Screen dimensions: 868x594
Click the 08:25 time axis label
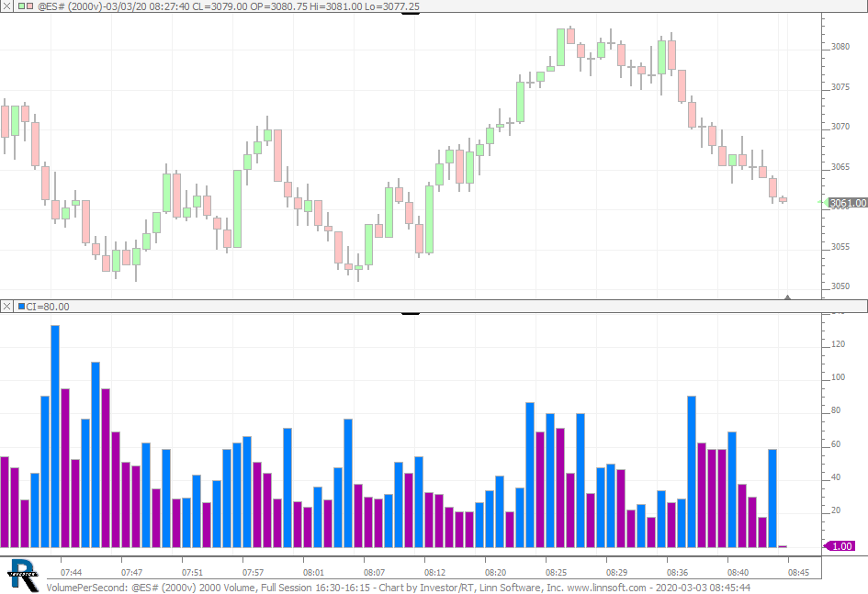tap(556, 573)
